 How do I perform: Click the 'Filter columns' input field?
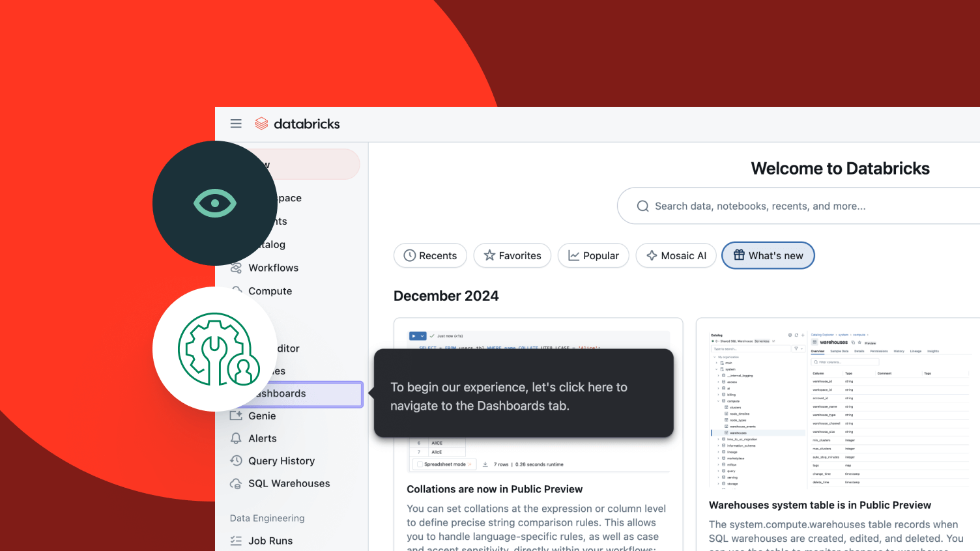(844, 362)
